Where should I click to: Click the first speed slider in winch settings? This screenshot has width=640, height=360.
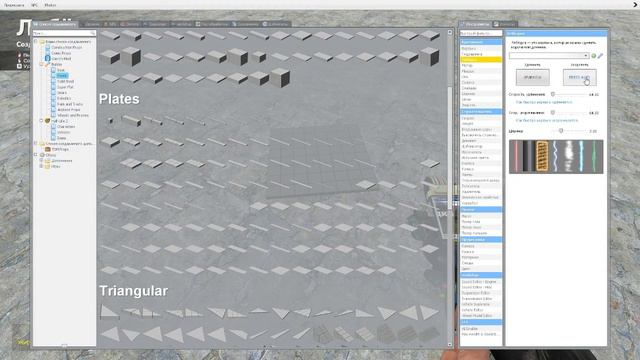568,94
